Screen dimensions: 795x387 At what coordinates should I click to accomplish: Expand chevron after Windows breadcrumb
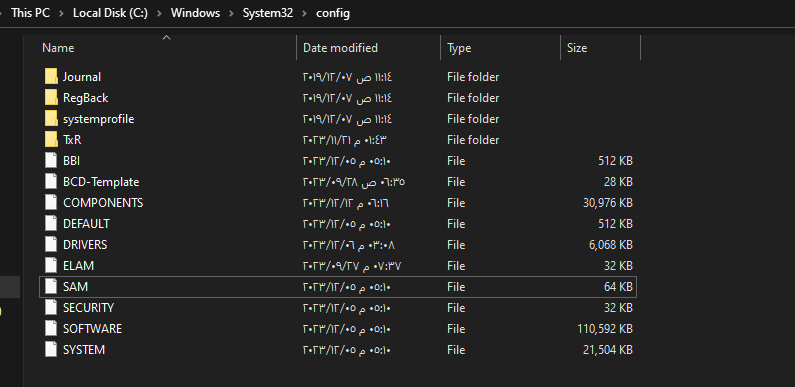[231, 14]
